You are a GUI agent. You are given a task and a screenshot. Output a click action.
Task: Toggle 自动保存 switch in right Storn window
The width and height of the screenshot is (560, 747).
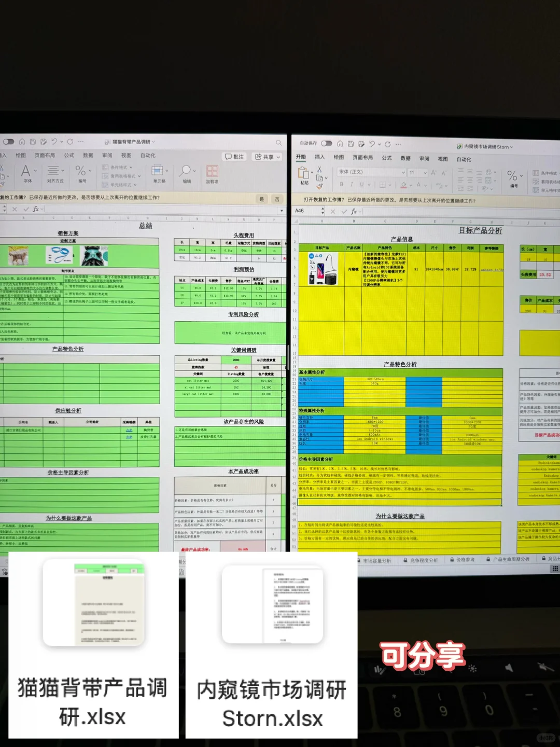pos(327,143)
